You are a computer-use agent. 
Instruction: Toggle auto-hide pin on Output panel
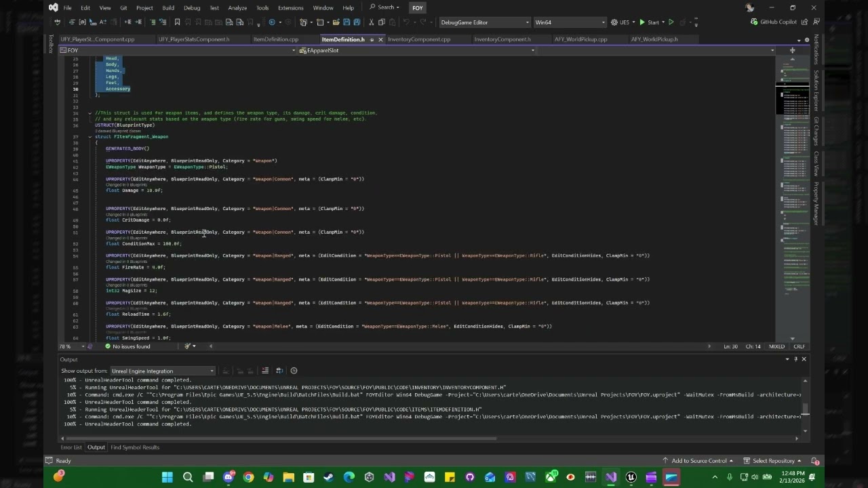tap(796, 359)
